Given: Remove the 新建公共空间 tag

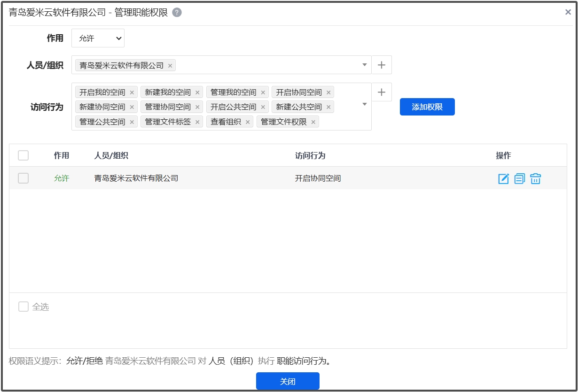Looking at the screenshot, I should [328, 108].
